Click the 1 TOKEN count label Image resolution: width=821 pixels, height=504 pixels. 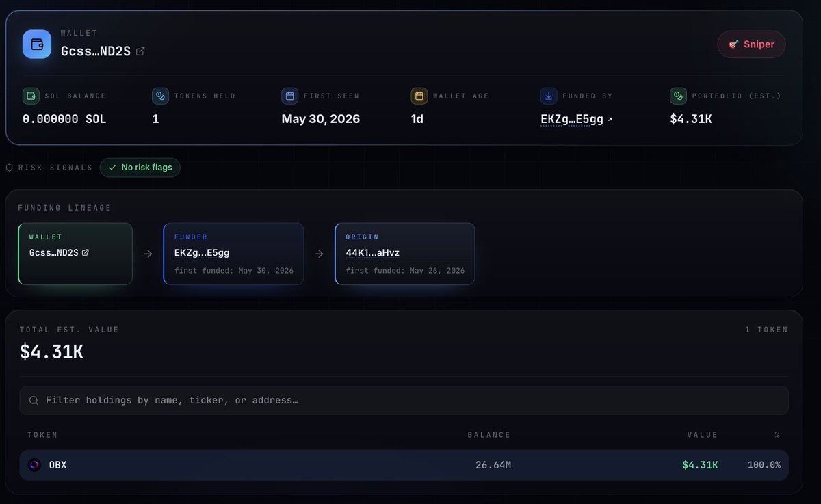click(766, 330)
